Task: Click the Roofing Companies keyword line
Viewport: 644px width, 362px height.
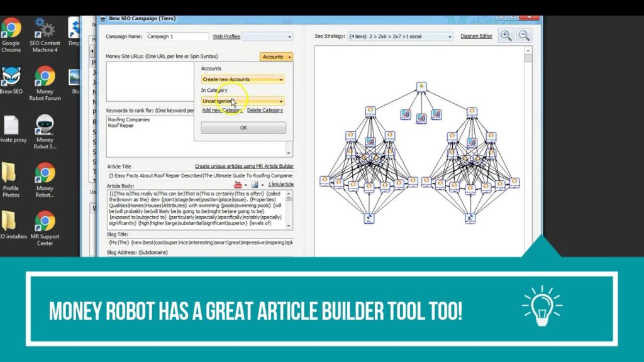Action: click(x=128, y=120)
